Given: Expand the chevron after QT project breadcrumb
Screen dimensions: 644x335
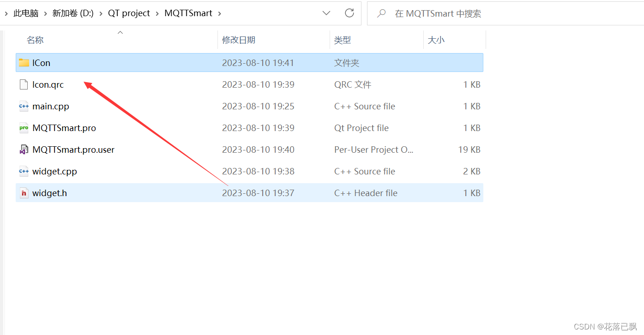Looking at the screenshot, I should click(157, 13).
